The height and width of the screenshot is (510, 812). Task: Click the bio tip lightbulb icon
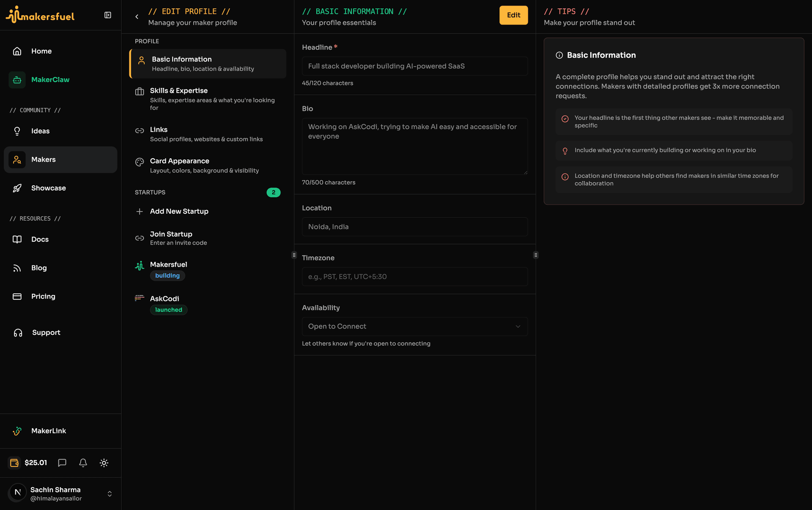coord(565,151)
